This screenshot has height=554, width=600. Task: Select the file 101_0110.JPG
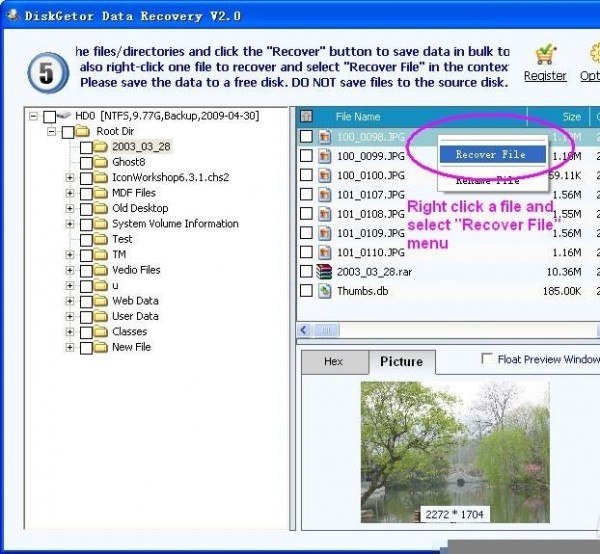[370, 253]
